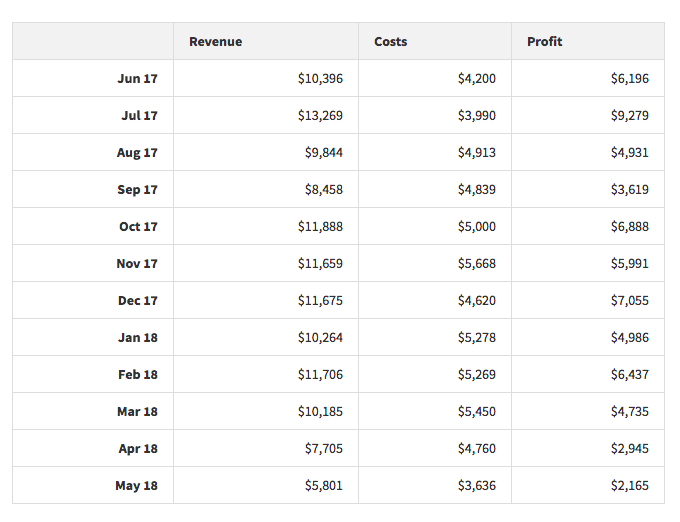Click the $13,269 revenue cell
Screen dimensions: 680x522
320,115
